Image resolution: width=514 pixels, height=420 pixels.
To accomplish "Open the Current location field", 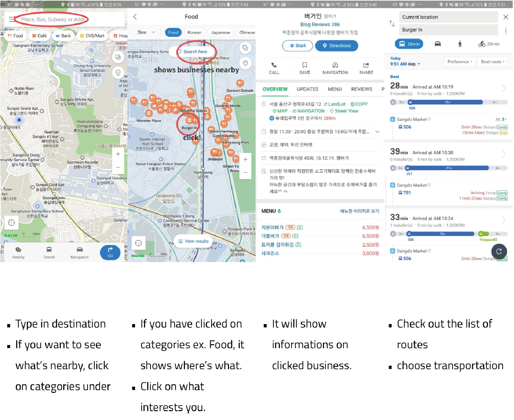I will [x=449, y=17].
